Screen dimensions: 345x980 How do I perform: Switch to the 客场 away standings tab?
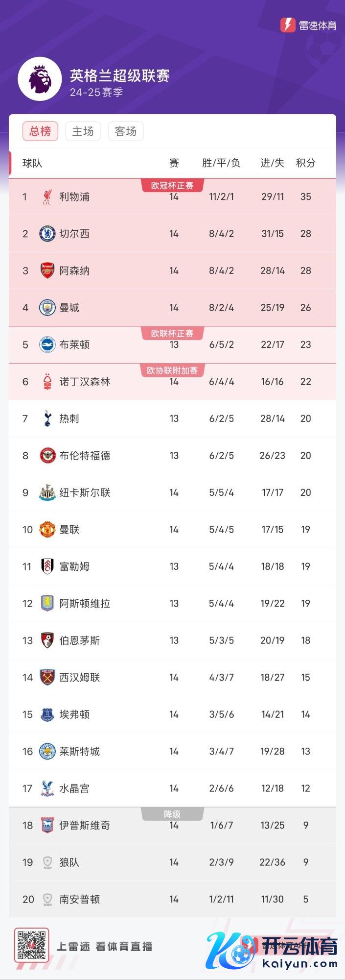[125, 131]
